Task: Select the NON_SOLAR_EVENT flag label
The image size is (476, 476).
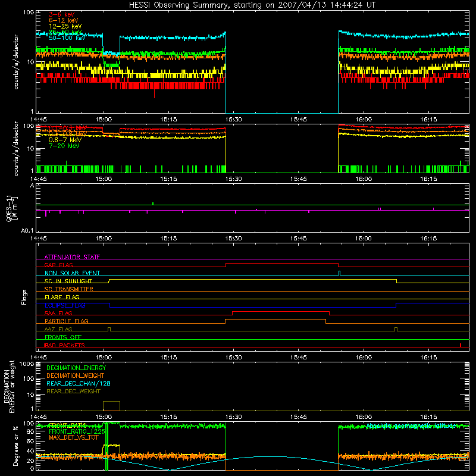Action: pos(72,273)
